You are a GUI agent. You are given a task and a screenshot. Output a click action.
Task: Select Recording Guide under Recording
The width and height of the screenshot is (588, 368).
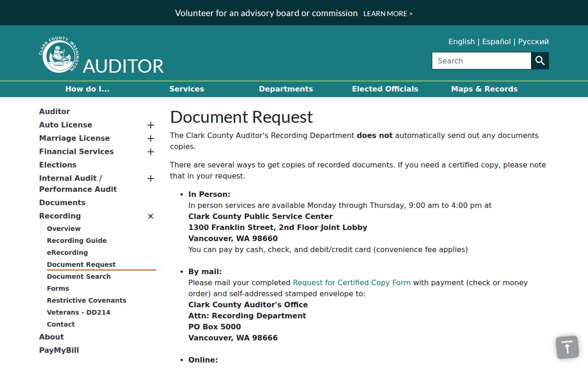point(77,241)
